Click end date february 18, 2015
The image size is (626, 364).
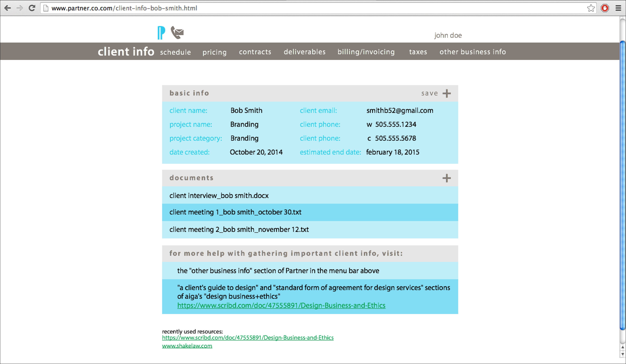click(x=393, y=152)
